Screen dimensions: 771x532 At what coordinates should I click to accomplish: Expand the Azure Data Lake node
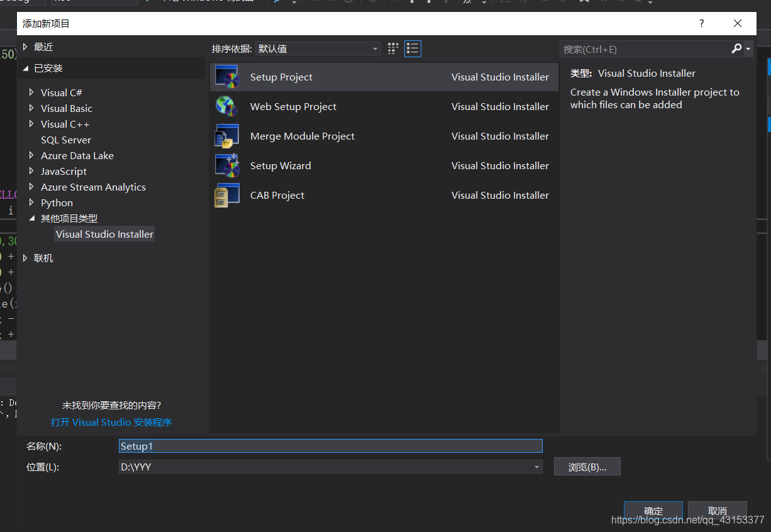click(32, 155)
